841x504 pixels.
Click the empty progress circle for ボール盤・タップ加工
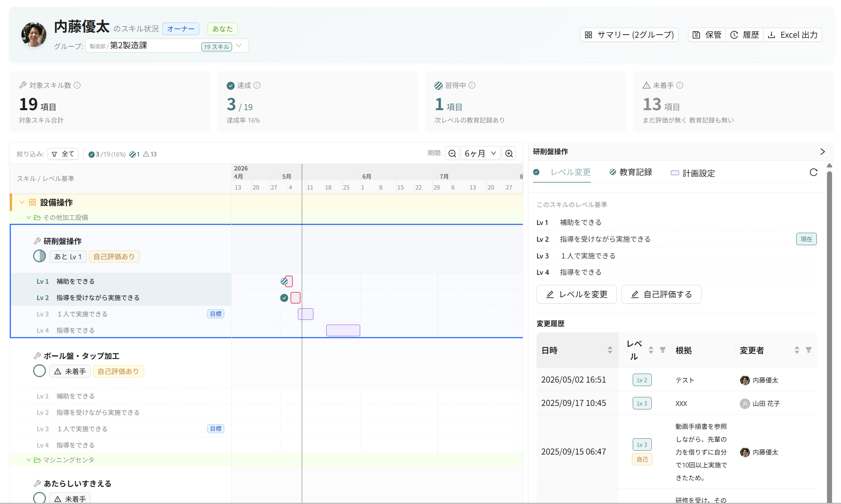point(39,371)
